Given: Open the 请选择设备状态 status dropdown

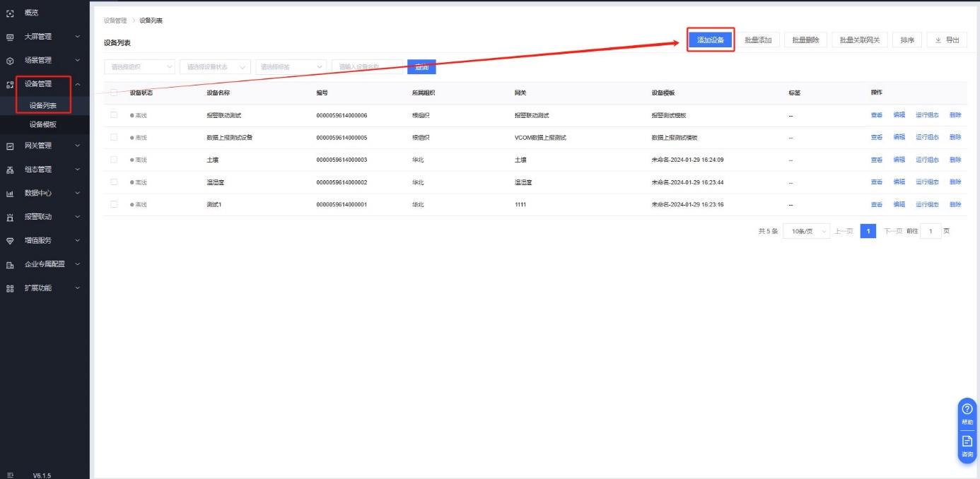Looking at the screenshot, I should (215, 67).
